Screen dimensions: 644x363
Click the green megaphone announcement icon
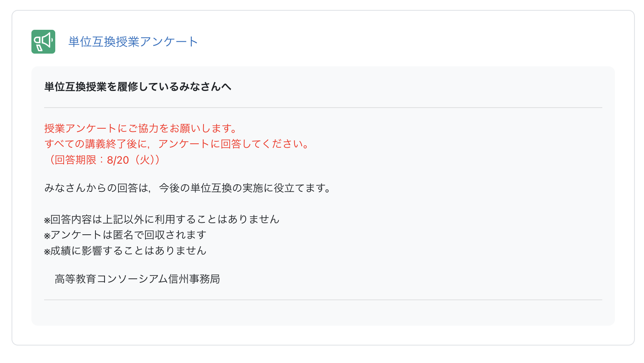(x=43, y=42)
